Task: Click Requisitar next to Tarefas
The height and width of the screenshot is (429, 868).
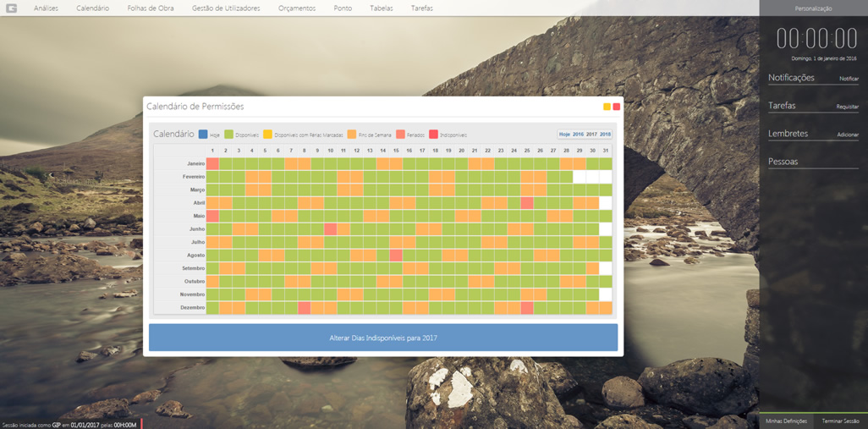Action: [847, 107]
